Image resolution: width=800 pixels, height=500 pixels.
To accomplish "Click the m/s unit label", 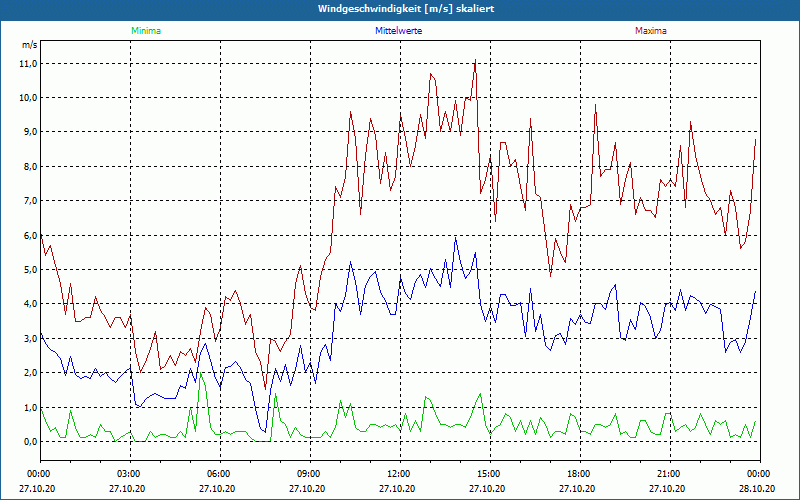I will (30, 45).
